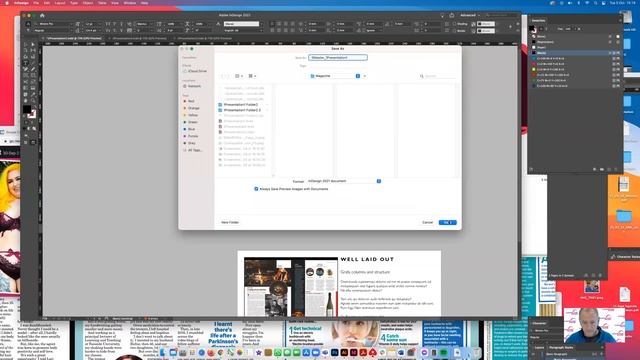Viewport: 640px width, 360px height.
Task: Open the language dropdown in Control panel
Action: [243, 31]
